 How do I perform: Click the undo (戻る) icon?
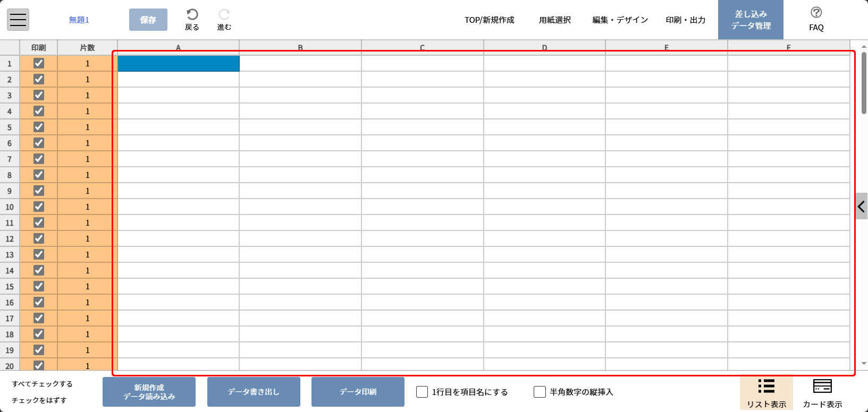[192, 15]
